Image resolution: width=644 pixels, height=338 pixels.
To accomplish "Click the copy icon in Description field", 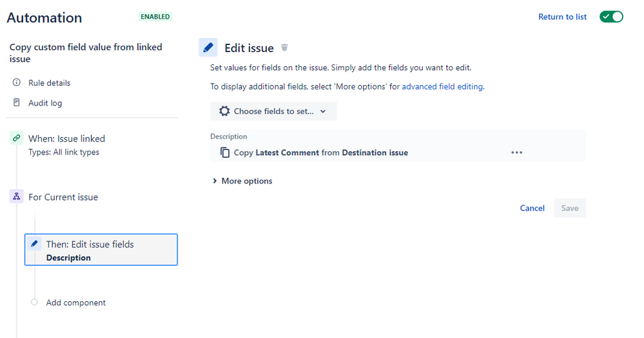I will click(x=225, y=153).
